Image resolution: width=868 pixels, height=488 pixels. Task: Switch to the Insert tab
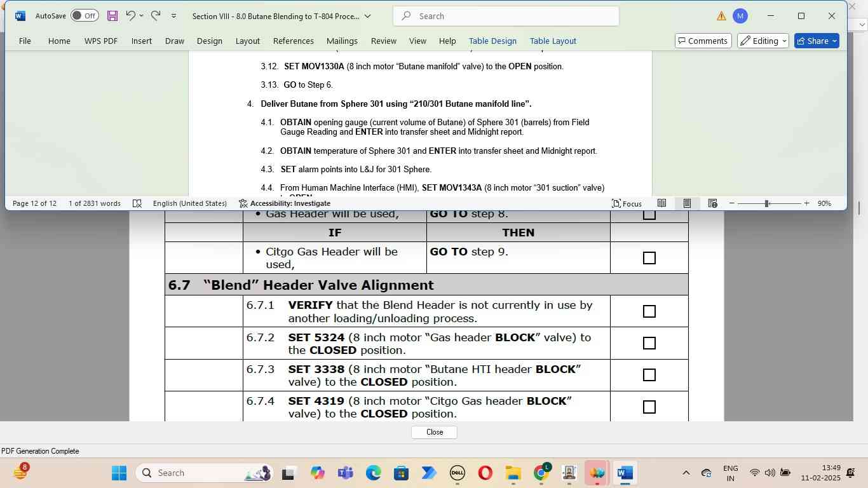141,41
